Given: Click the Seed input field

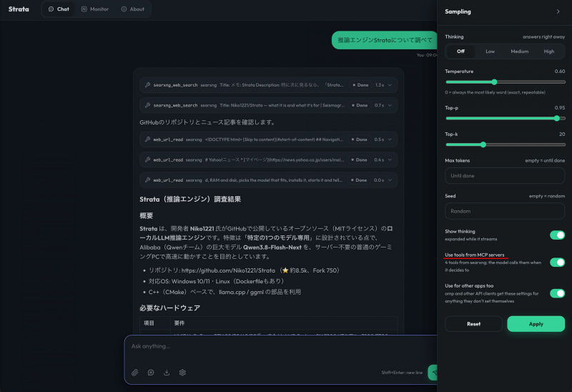Looking at the screenshot, I should tap(505, 211).
